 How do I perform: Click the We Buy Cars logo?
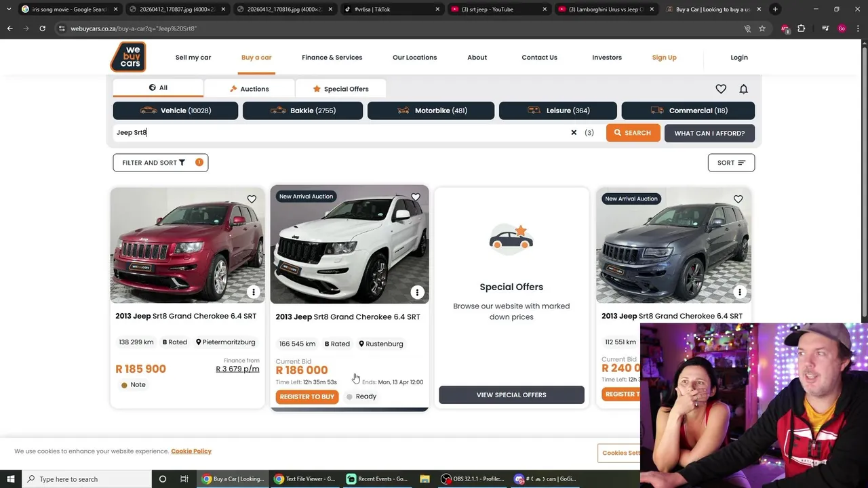click(128, 57)
